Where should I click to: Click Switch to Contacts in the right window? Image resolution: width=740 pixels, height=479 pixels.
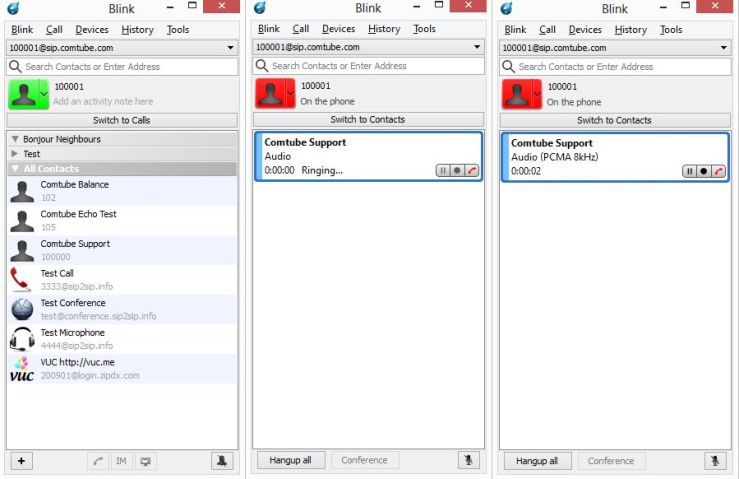pyautogui.click(x=614, y=120)
